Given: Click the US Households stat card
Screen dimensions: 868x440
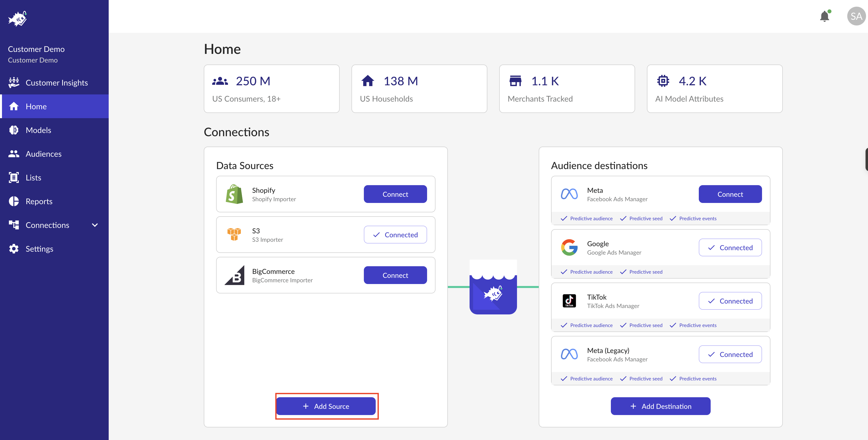Looking at the screenshot, I should (419, 89).
